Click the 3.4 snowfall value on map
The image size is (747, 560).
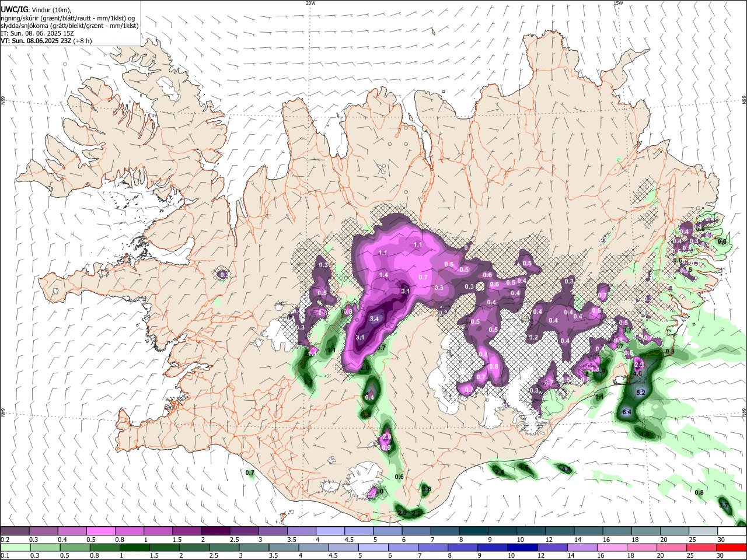click(x=374, y=318)
